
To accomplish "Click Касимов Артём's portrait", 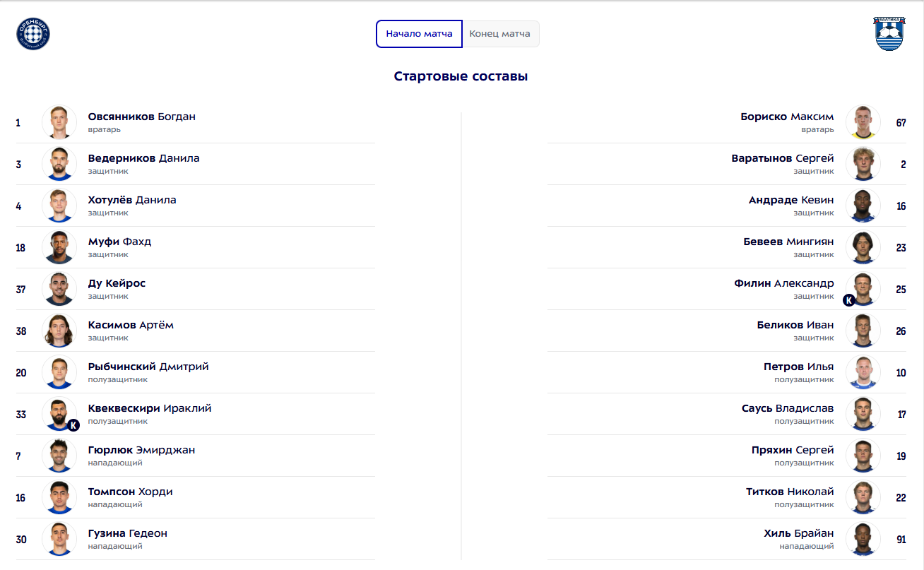I will coord(59,331).
